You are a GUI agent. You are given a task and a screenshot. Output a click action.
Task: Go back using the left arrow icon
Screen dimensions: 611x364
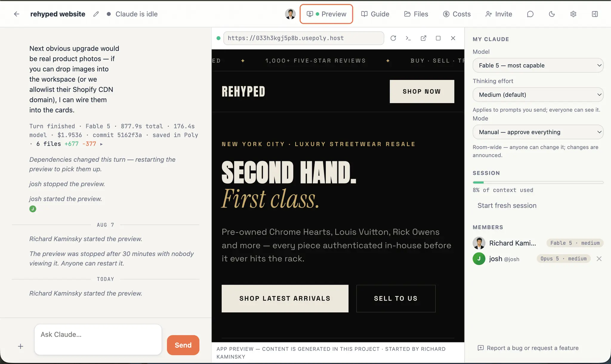pos(17,14)
